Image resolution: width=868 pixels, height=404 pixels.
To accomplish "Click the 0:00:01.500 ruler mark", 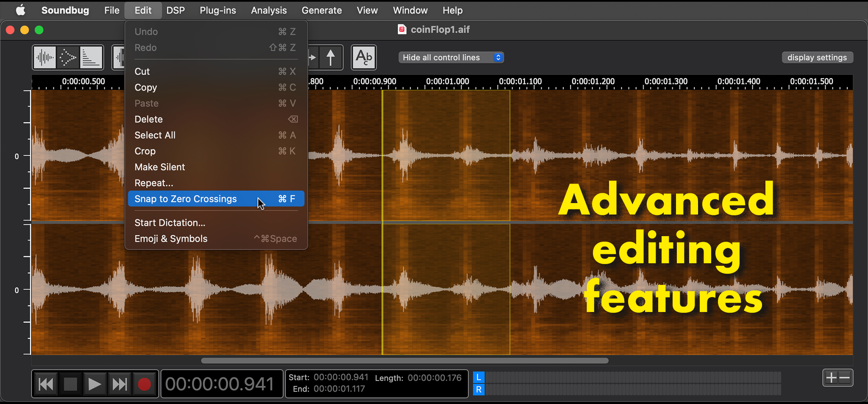I will (x=812, y=81).
